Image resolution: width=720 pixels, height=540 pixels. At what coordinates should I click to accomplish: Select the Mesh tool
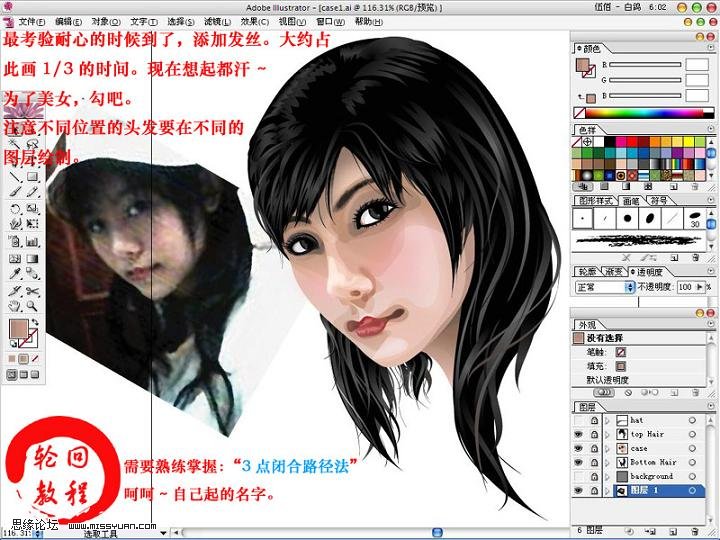pos(15,259)
